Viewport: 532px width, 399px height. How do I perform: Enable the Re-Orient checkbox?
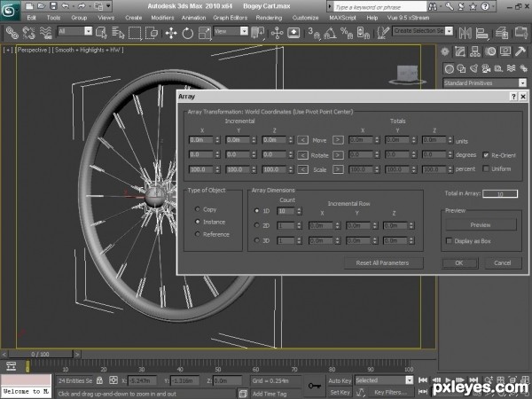coord(486,155)
